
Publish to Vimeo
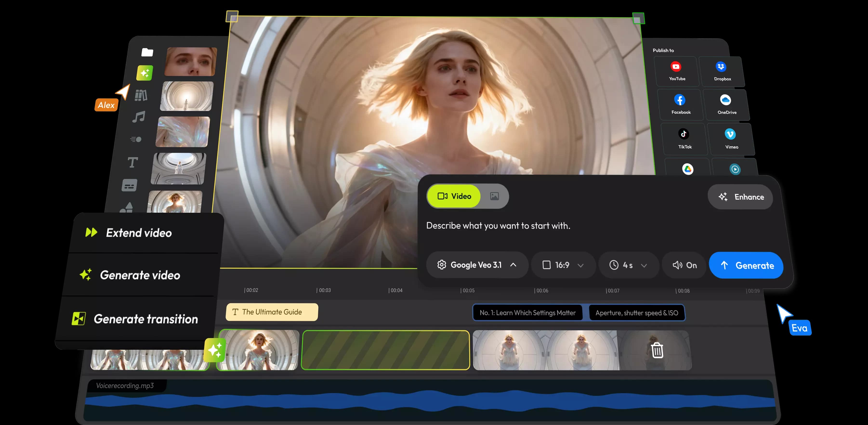click(731, 139)
